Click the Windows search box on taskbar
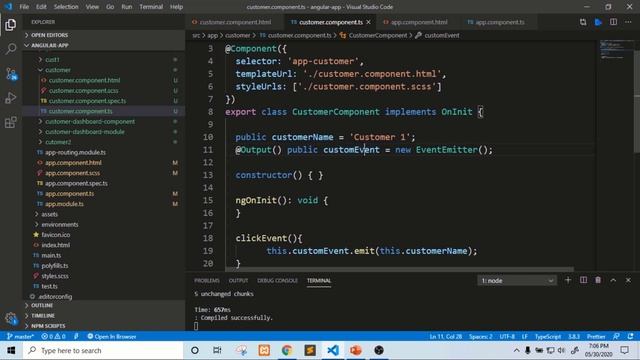 pyautogui.click(x=103, y=350)
